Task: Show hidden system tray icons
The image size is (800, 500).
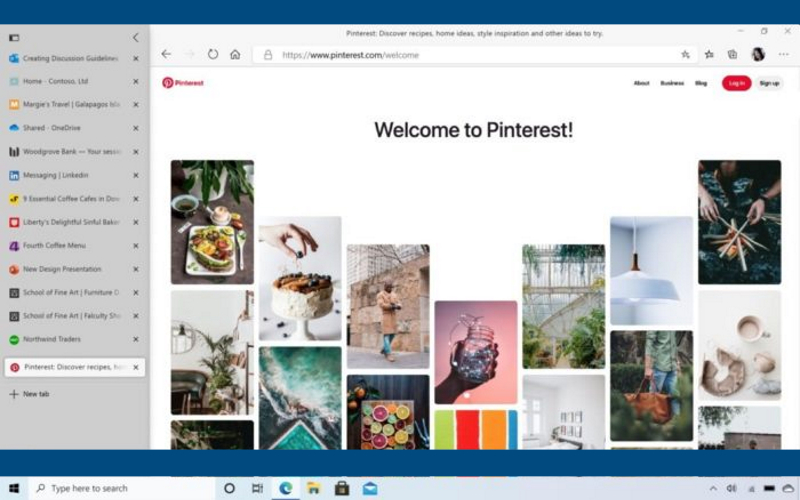Action: 713,488
